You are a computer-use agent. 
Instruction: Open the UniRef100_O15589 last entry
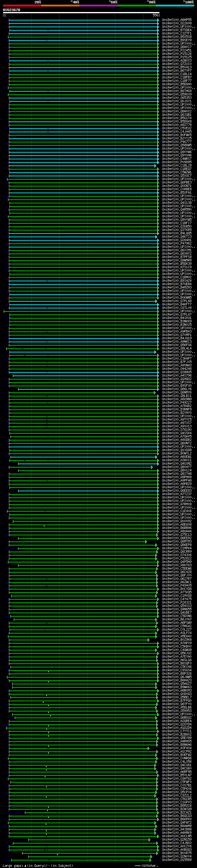tap(176, 860)
